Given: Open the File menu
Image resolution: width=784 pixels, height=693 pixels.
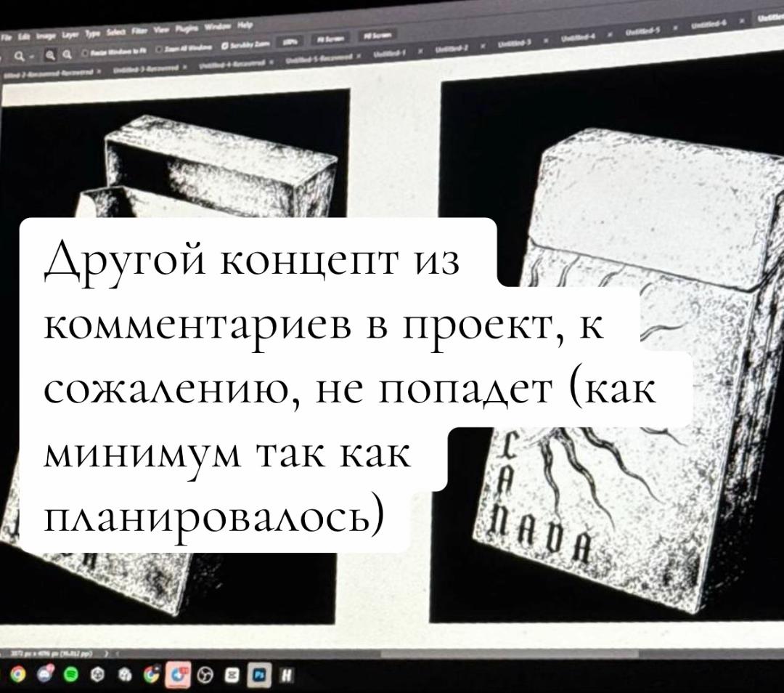Looking at the screenshot, I should click(x=6, y=38).
